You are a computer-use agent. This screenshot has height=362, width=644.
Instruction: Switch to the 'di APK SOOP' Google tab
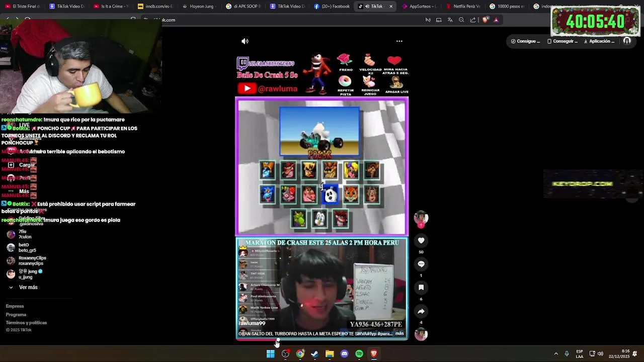coord(244,7)
